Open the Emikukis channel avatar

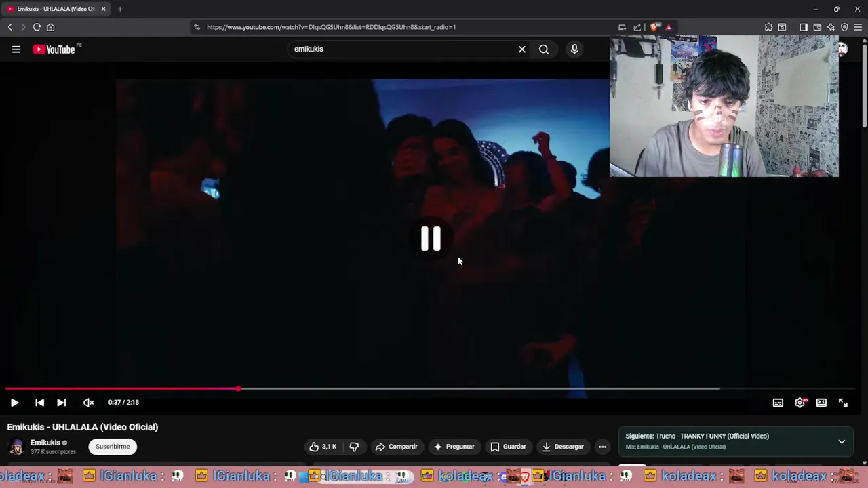tap(16, 447)
